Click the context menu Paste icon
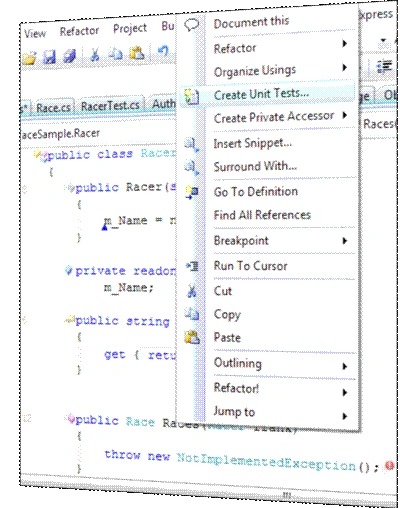The height and width of the screenshot is (508, 400). pos(192,337)
